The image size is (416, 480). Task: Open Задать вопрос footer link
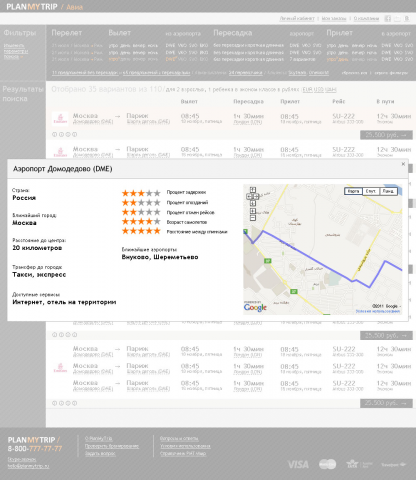(x=100, y=454)
